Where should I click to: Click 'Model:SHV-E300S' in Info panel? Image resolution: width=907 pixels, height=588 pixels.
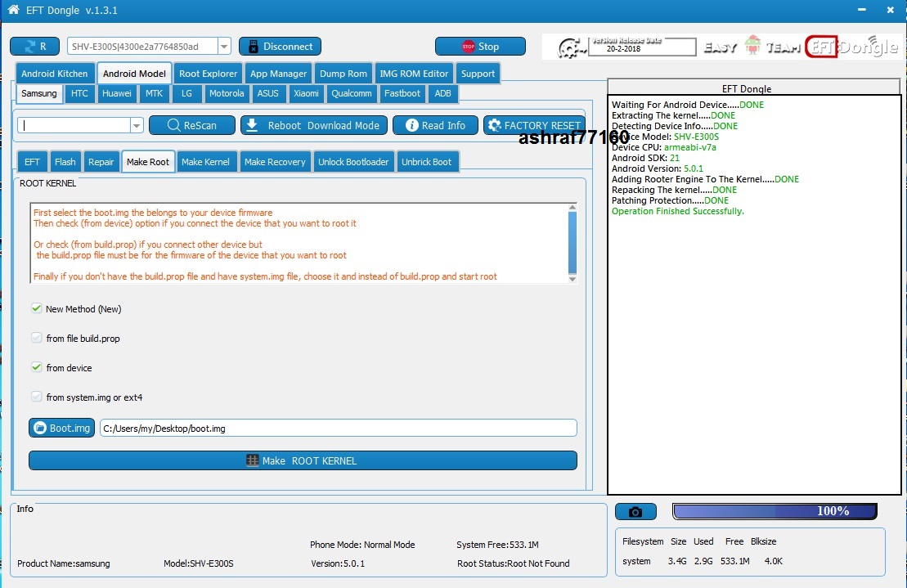pos(199,563)
